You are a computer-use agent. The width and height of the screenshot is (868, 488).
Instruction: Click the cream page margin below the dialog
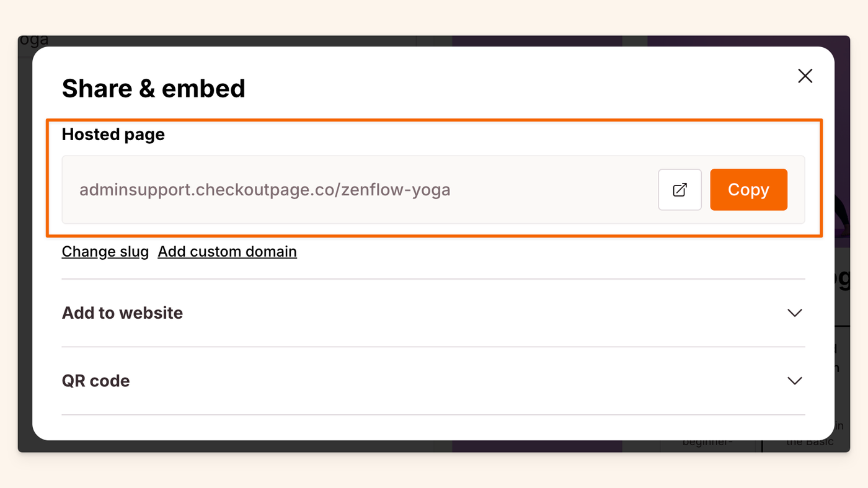tap(434, 471)
